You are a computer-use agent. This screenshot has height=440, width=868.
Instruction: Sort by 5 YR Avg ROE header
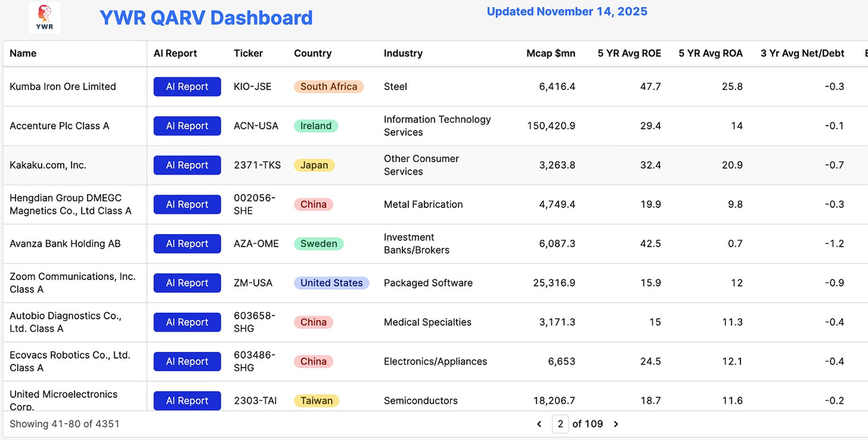point(629,53)
